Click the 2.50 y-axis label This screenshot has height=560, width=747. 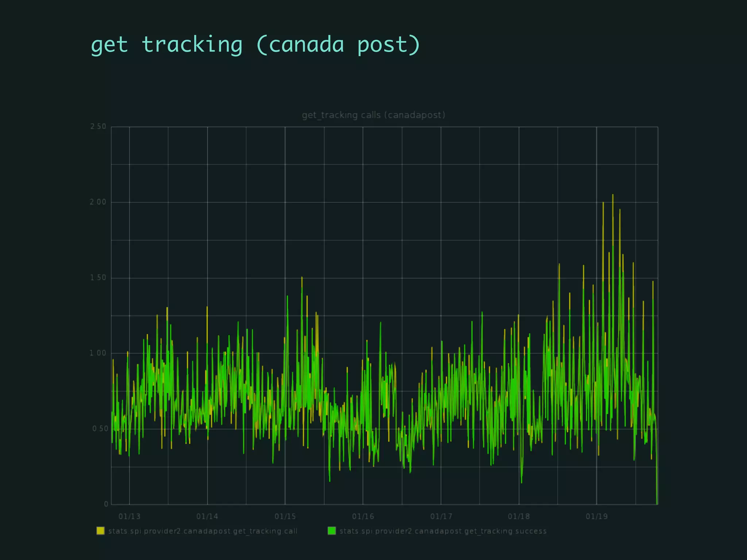click(x=98, y=127)
